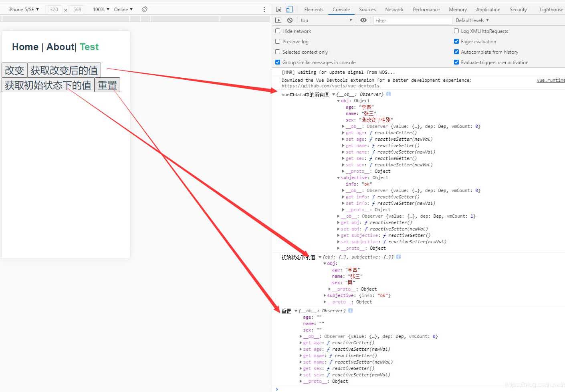
Task: Rotate the device with the rotate icon
Action: pos(145,9)
